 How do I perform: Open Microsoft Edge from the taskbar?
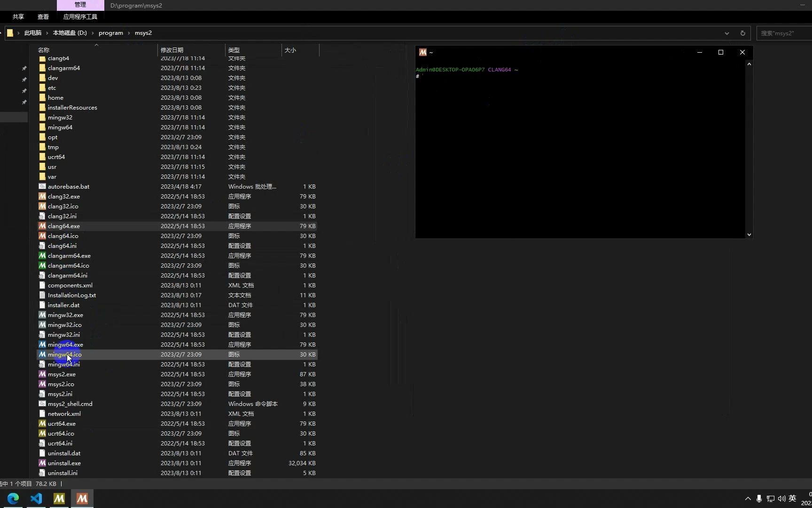point(13,499)
